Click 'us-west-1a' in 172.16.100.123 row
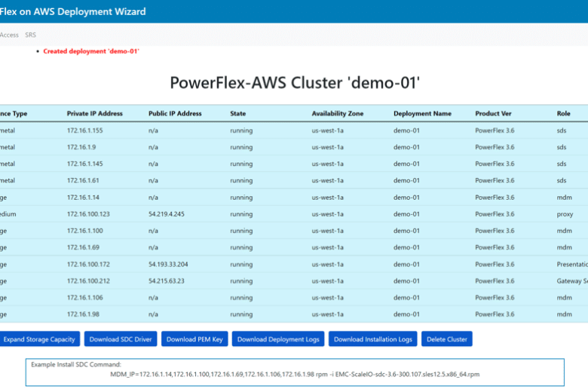 [x=327, y=214]
